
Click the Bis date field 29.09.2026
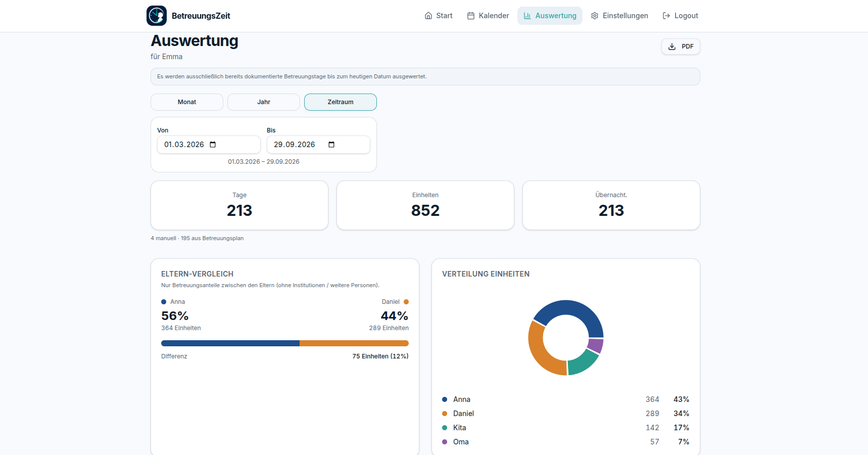pyautogui.click(x=318, y=145)
